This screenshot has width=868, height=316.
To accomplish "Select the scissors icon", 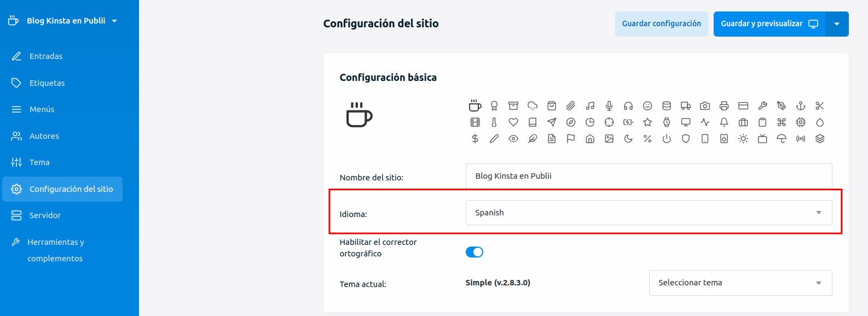I will pyautogui.click(x=820, y=106).
